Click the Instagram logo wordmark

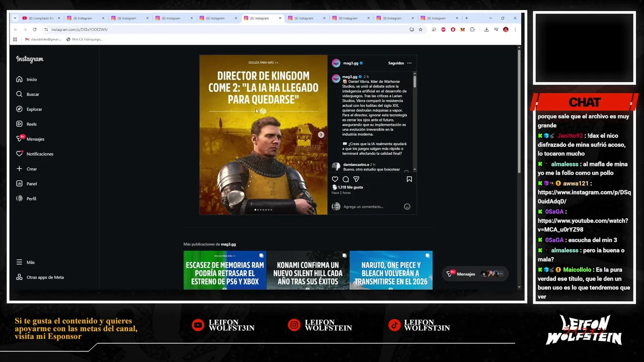click(x=30, y=59)
